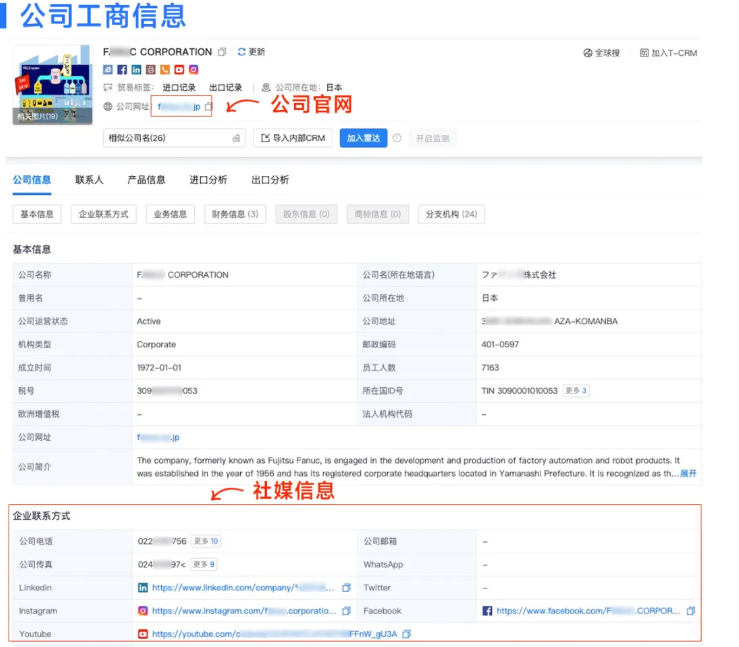Open the 相似公司名(26) dropdown
This screenshot has width=739, height=647.
pos(174,138)
